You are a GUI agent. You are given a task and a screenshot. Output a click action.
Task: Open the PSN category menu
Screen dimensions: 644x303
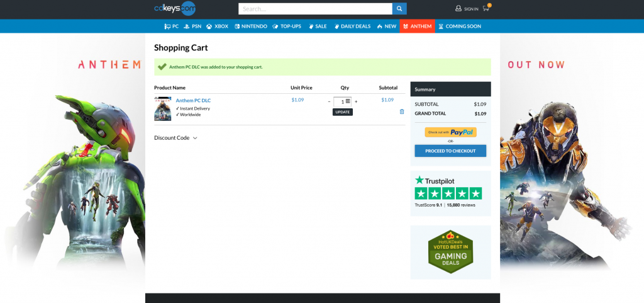[192, 26]
